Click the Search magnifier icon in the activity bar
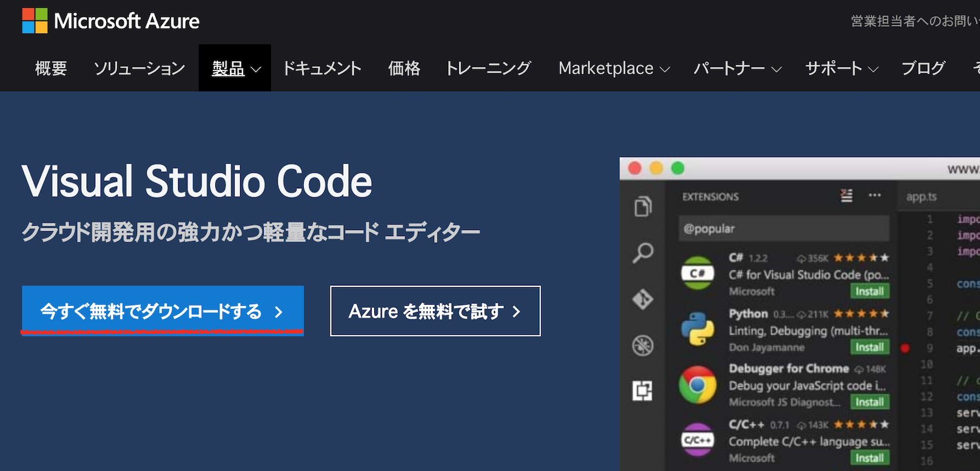Viewport: 980px width, 471px height. (x=643, y=252)
